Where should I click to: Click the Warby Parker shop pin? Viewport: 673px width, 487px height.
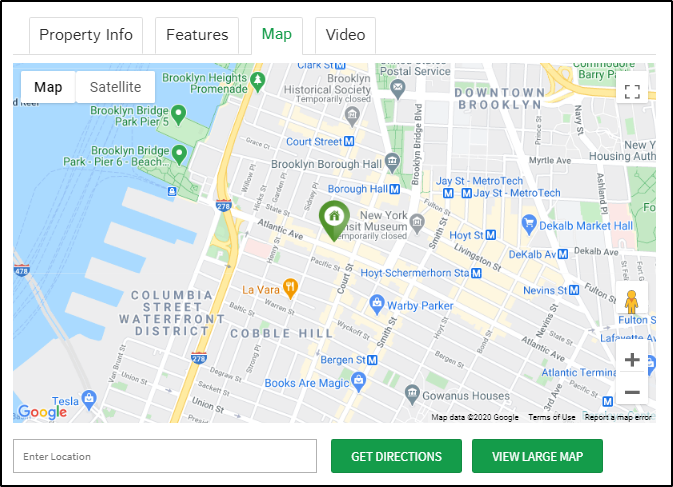376,304
